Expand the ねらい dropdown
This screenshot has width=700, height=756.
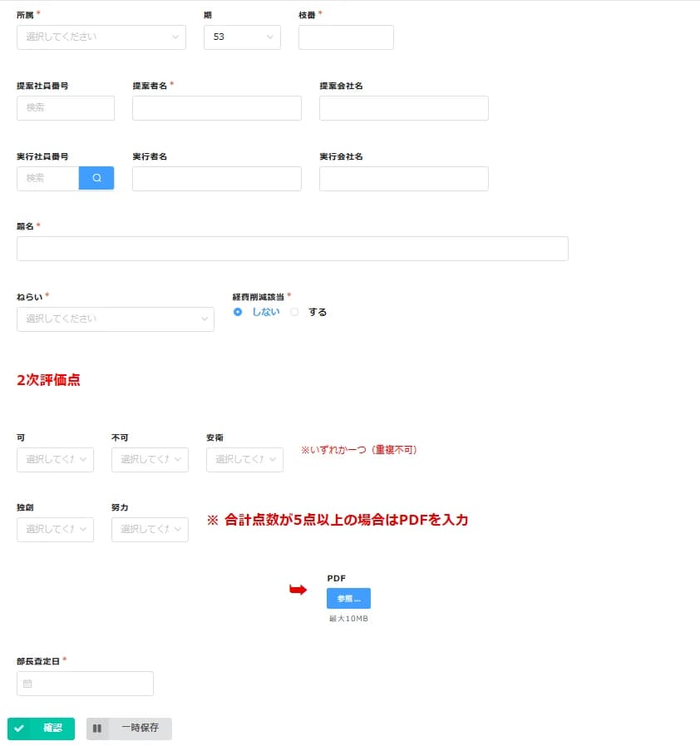tap(116, 319)
